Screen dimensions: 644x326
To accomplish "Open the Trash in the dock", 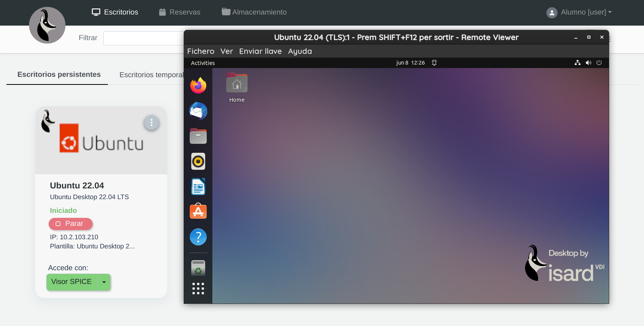I will coord(198,268).
